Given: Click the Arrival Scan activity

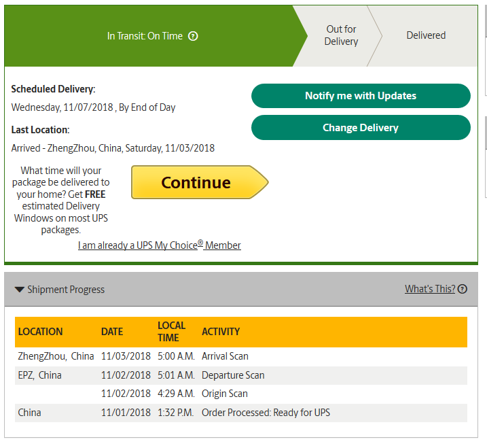Looking at the screenshot, I should 226,356.
